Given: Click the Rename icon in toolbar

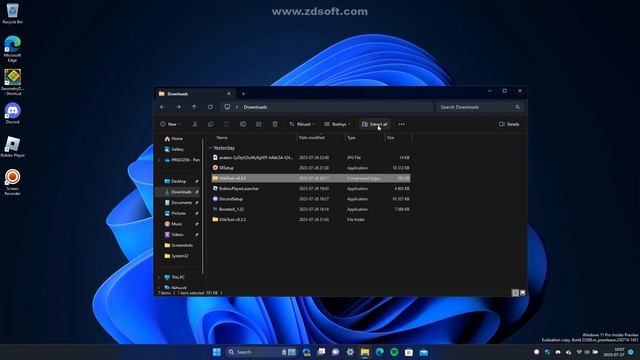Looking at the screenshot, I should pos(243,124).
